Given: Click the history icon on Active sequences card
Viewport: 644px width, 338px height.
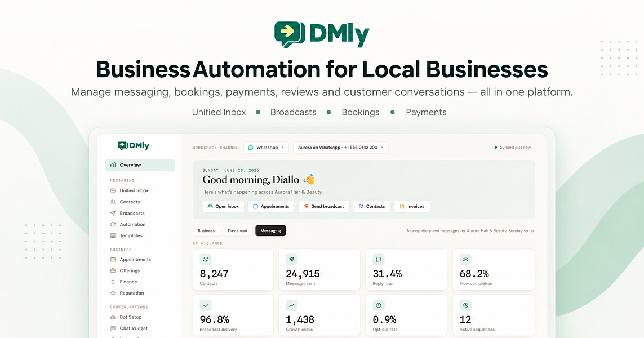Looking at the screenshot, I should [465, 305].
